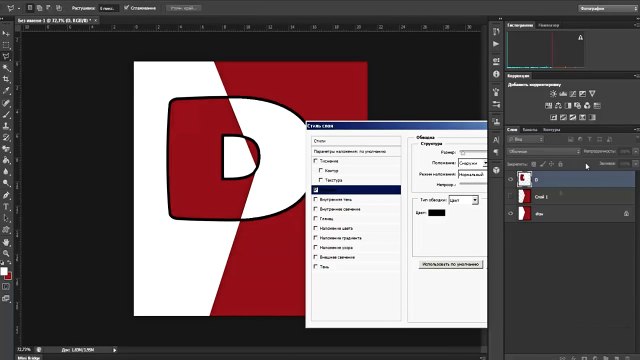This screenshot has width=640, height=360.
Task: Open the Info panel icon
Action: coord(496,74)
